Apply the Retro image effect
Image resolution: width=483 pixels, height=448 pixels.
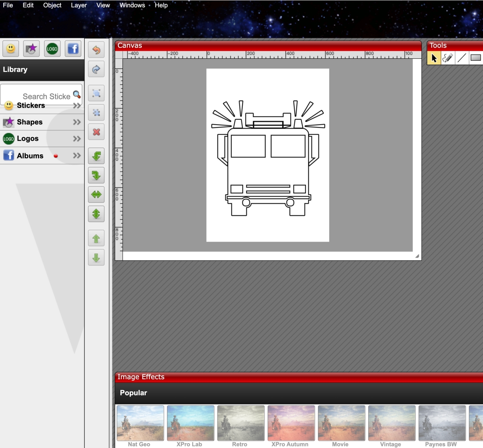241,423
